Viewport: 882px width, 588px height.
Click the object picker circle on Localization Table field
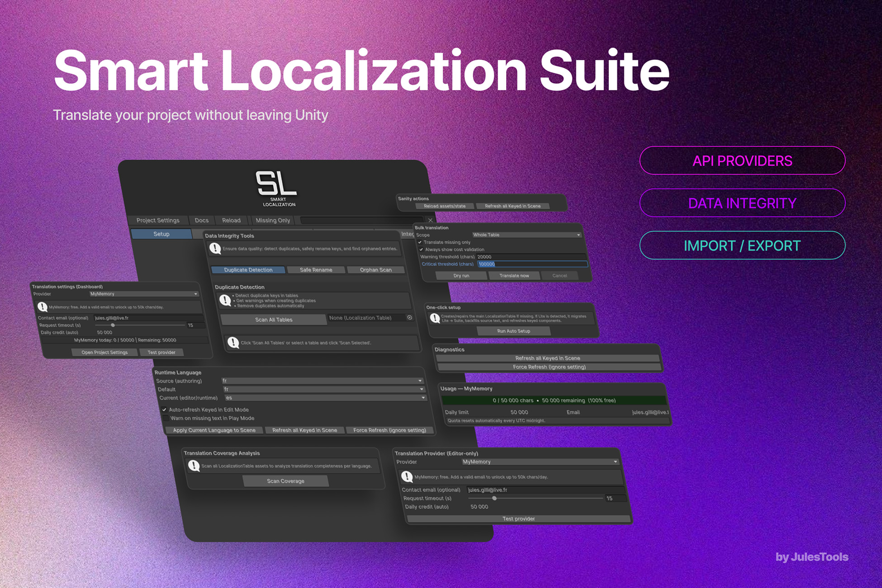[x=409, y=318]
